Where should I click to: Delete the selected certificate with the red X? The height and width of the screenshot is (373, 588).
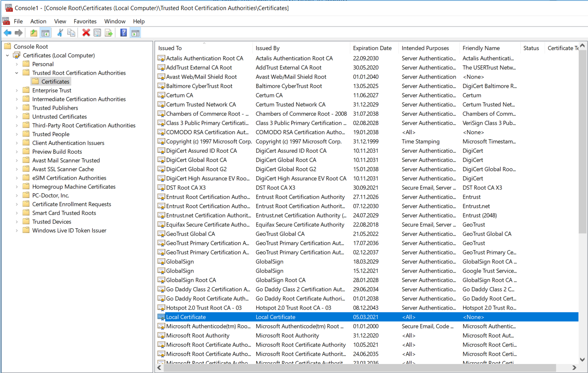pyautogui.click(x=86, y=33)
